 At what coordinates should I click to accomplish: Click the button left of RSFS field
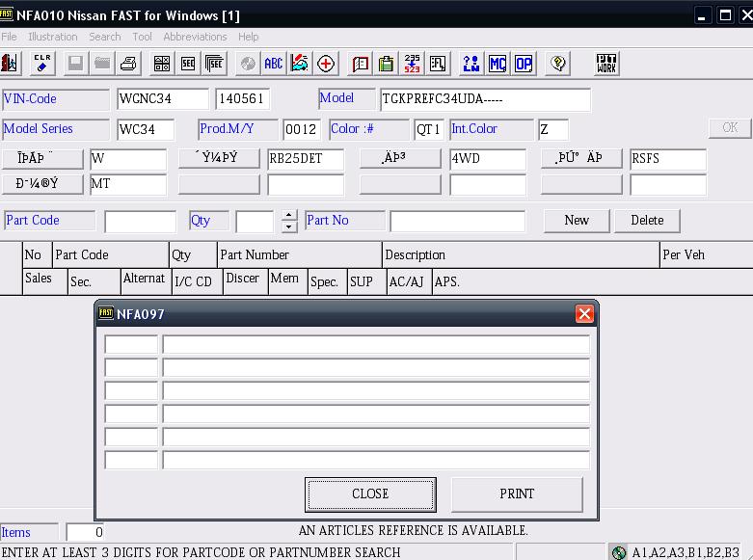[581, 158]
